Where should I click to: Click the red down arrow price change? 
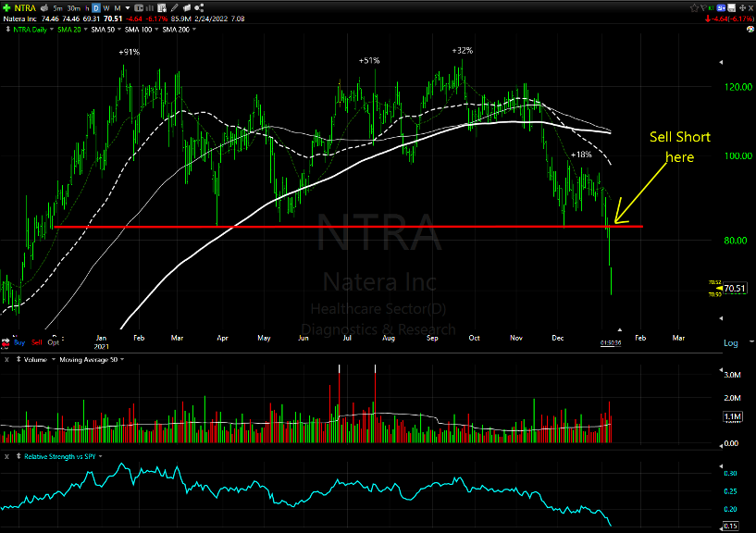coord(708,19)
